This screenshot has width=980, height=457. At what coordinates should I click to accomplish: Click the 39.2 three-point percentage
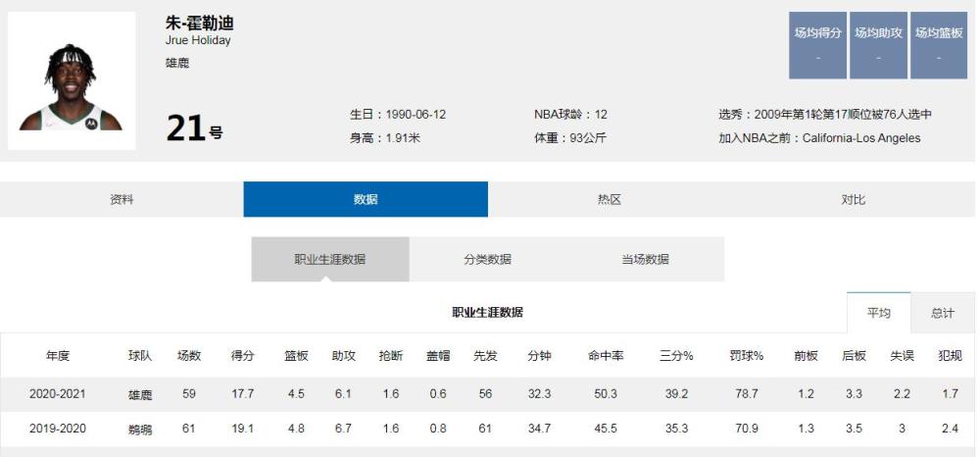pyautogui.click(x=676, y=394)
